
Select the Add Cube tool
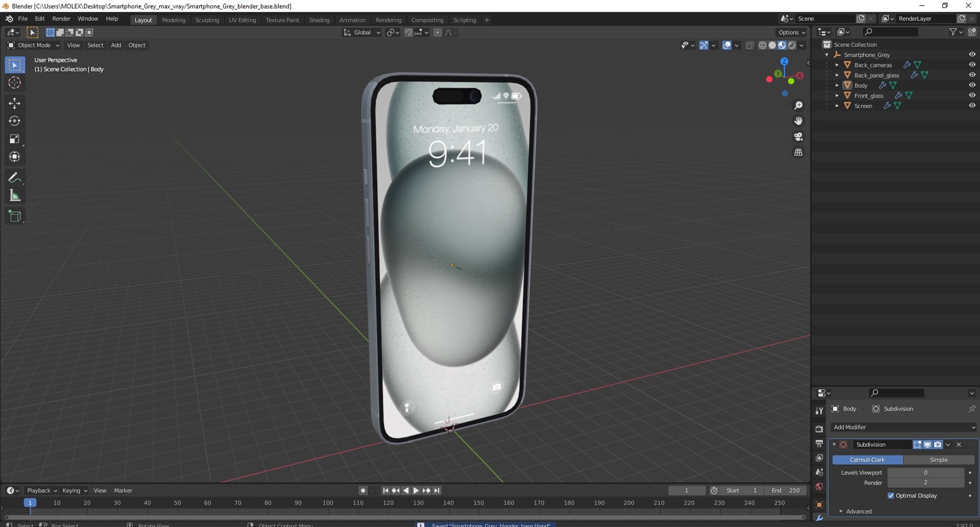[x=14, y=216]
